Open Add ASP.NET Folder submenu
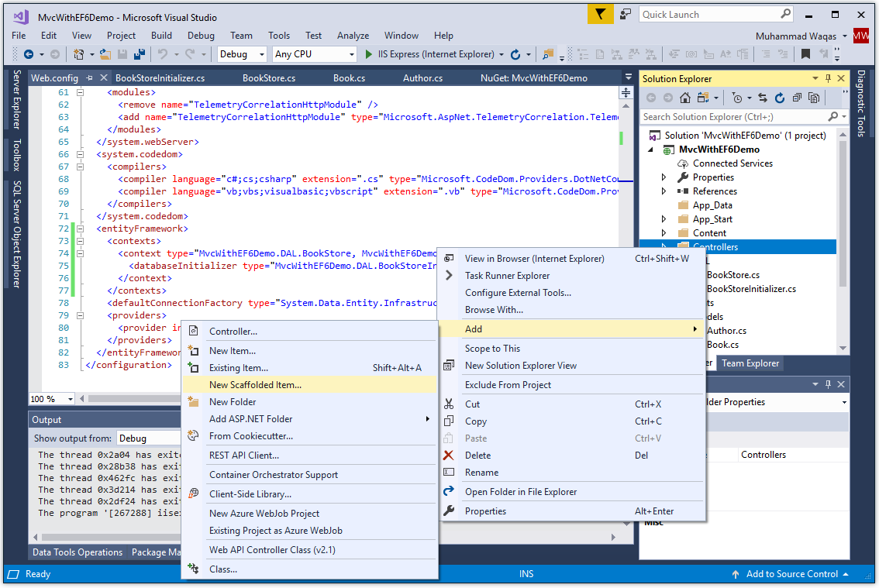The height and width of the screenshot is (588, 879). coord(309,419)
